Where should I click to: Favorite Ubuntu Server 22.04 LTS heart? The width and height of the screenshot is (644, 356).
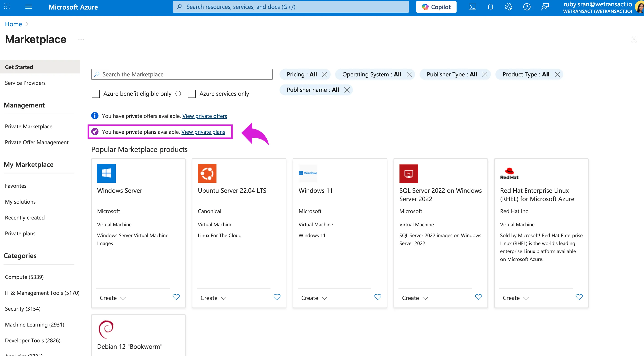(277, 297)
